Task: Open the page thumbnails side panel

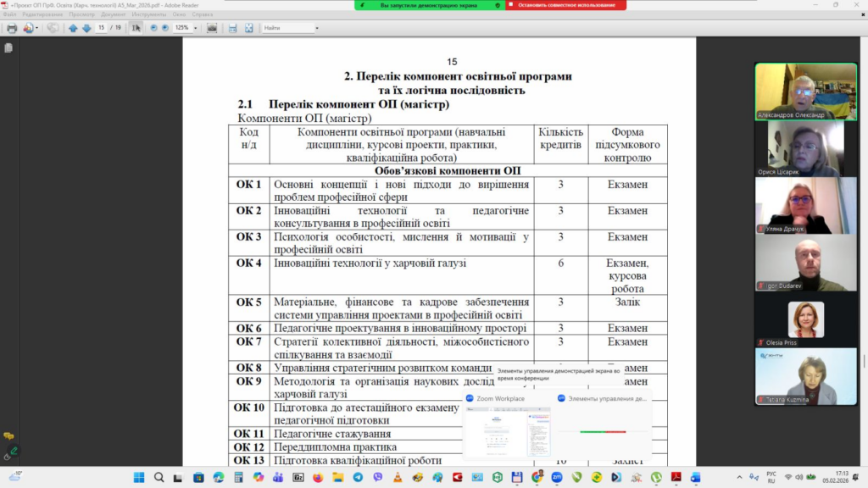Action: (8, 48)
